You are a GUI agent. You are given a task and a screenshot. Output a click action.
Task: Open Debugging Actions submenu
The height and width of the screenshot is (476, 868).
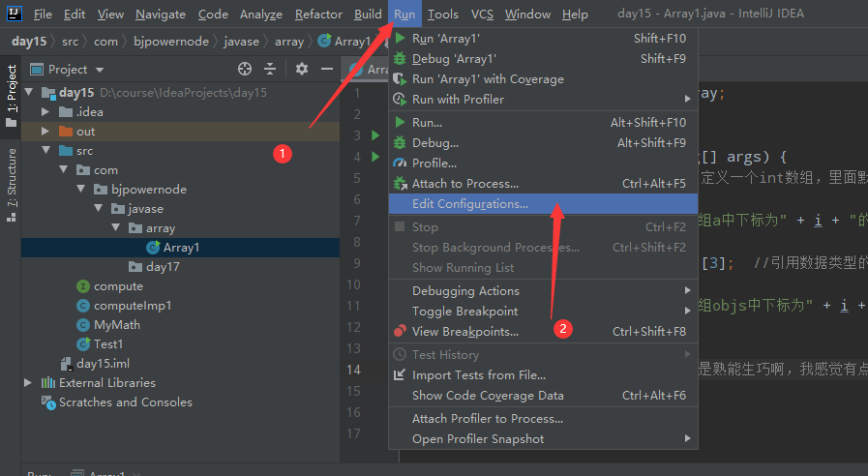coord(543,290)
